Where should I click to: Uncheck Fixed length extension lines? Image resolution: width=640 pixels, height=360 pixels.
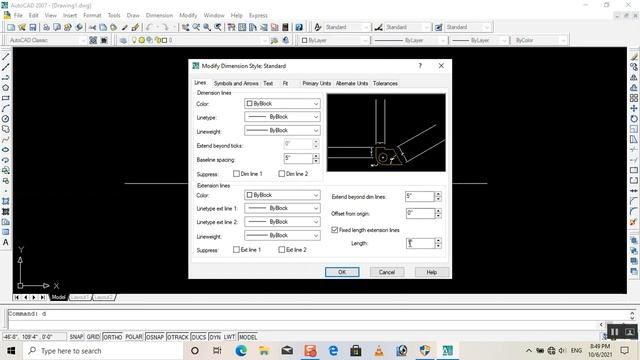(334, 230)
